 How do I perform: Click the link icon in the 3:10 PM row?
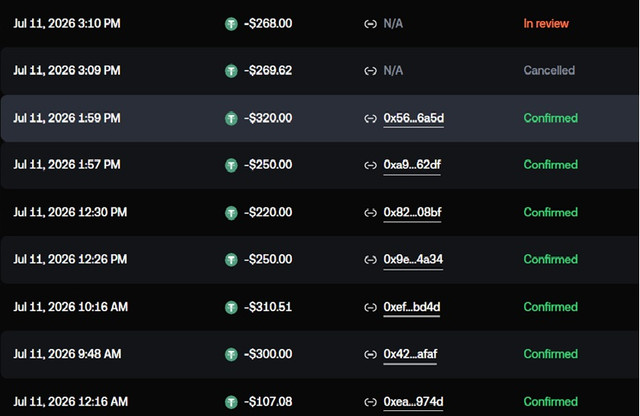point(370,24)
